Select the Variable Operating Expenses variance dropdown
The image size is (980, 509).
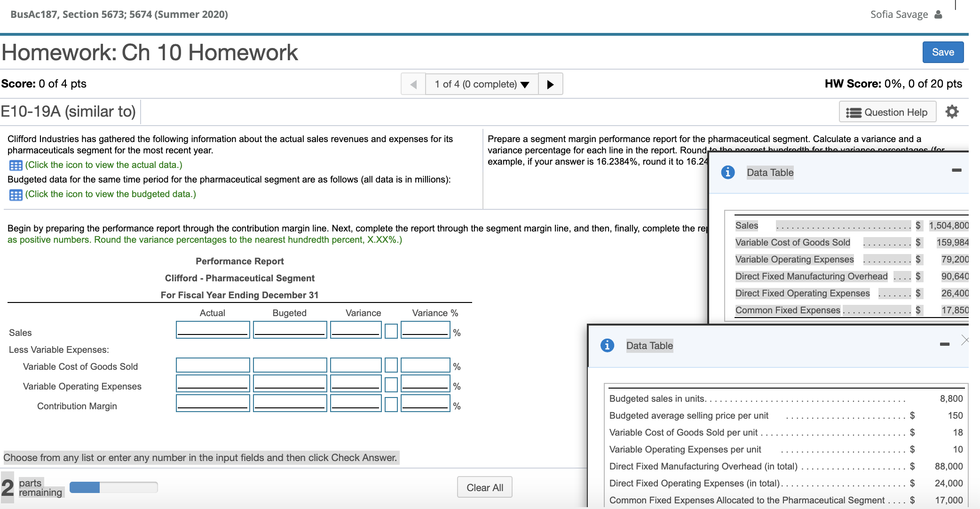(x=390, y=385)
